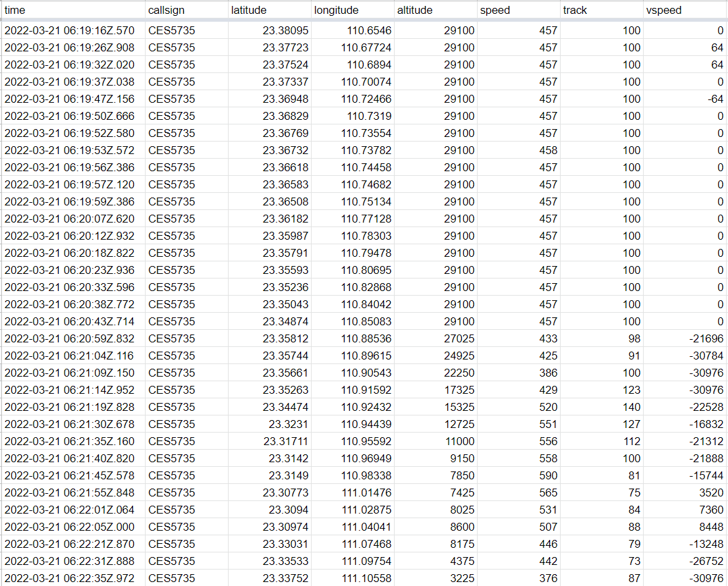Click longitude value 110.88536
Screen dimensions: 728x586
(366, 338)
